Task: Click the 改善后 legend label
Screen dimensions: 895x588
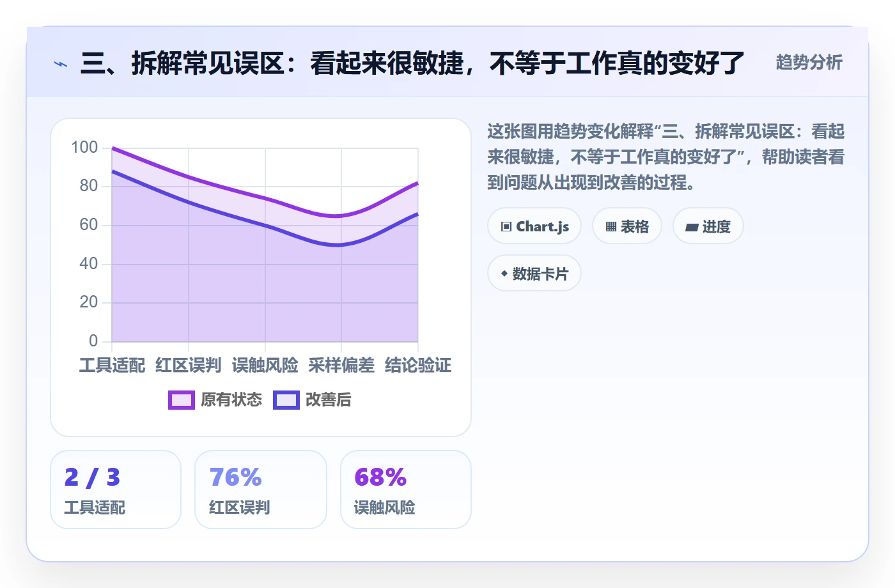Action: tap(329, 399)
